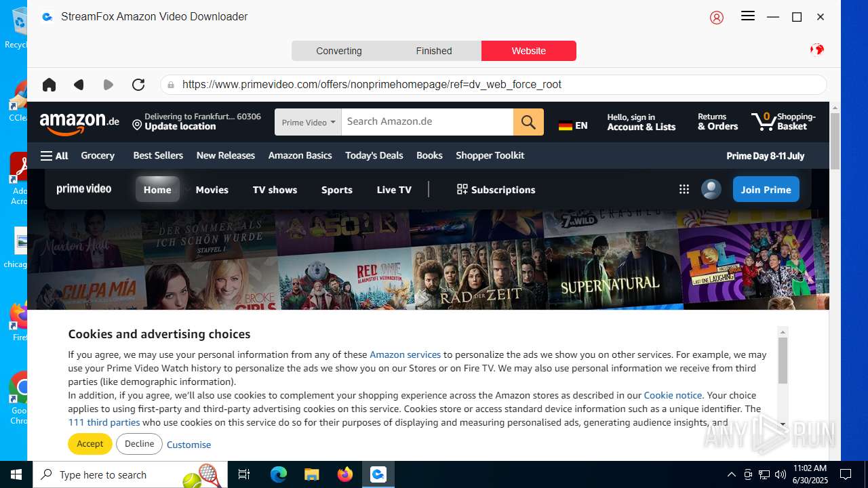This screenshot has width=868, height=488.
Task: Open the 111 third parties link
Action: (x=104, y=422)
